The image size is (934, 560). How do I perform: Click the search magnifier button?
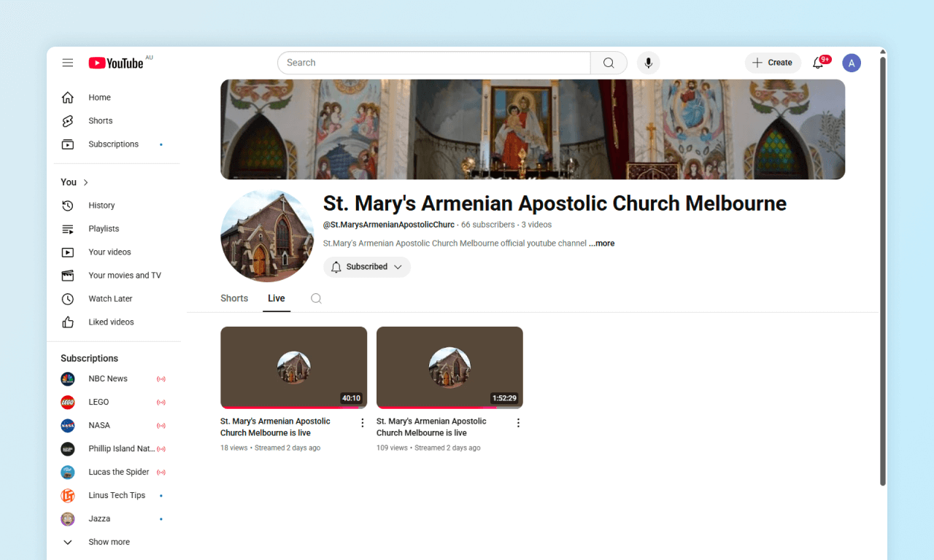point(609,63)
